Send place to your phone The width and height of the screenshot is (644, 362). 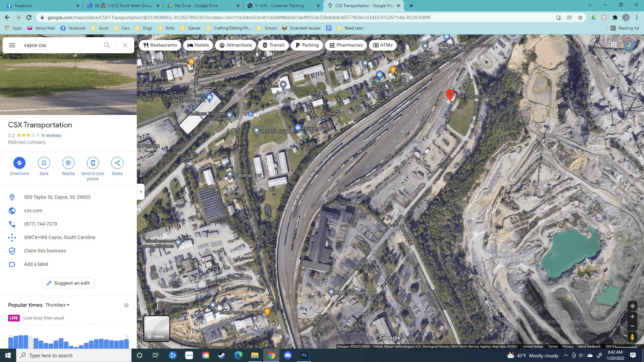93,163
